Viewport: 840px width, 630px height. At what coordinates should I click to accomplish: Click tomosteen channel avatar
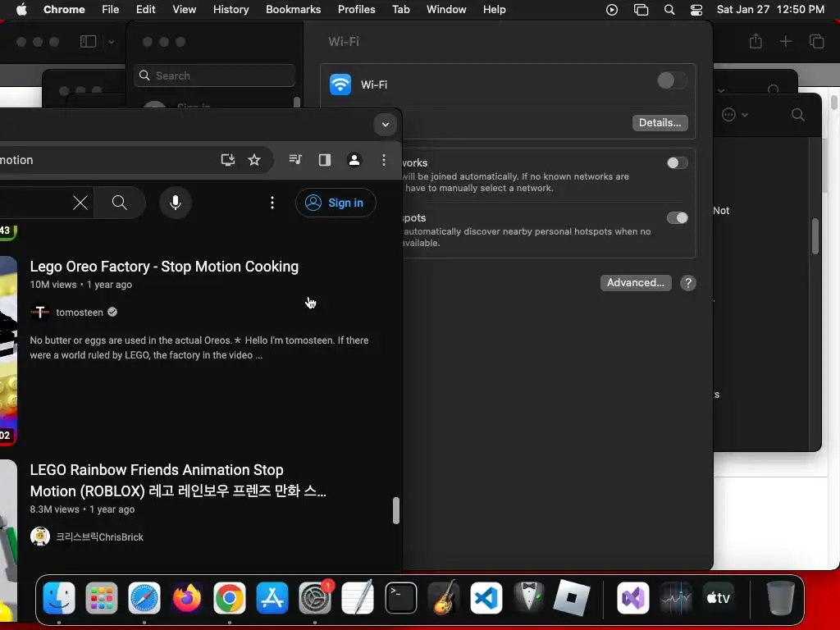coord(40,312)
